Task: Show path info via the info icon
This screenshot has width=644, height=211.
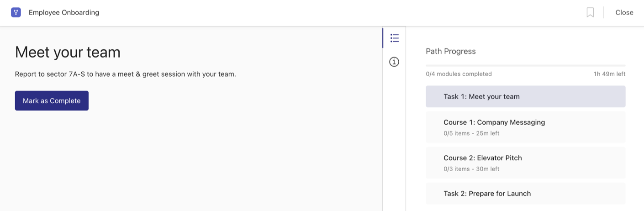Action: 394,62
